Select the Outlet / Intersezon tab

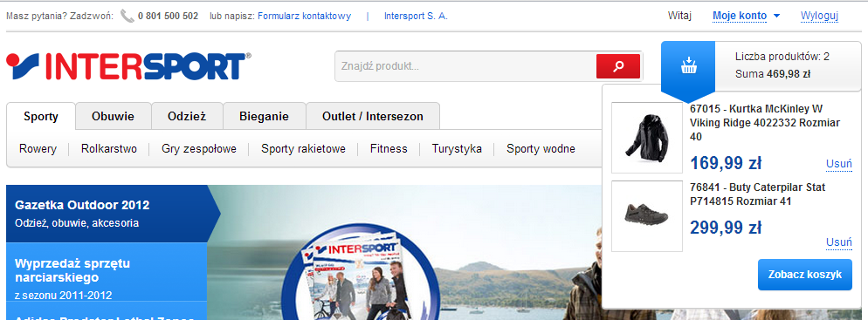[373, 117]
